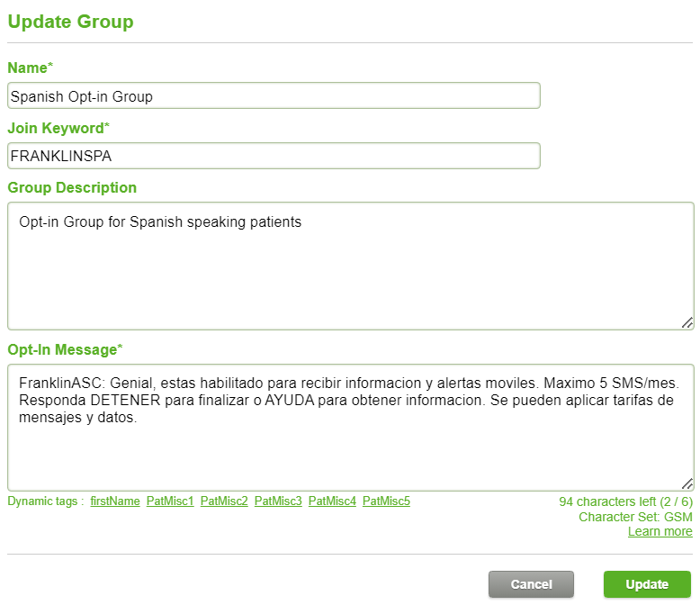
Task: Focus the Name input field
Action: point(274,95)
